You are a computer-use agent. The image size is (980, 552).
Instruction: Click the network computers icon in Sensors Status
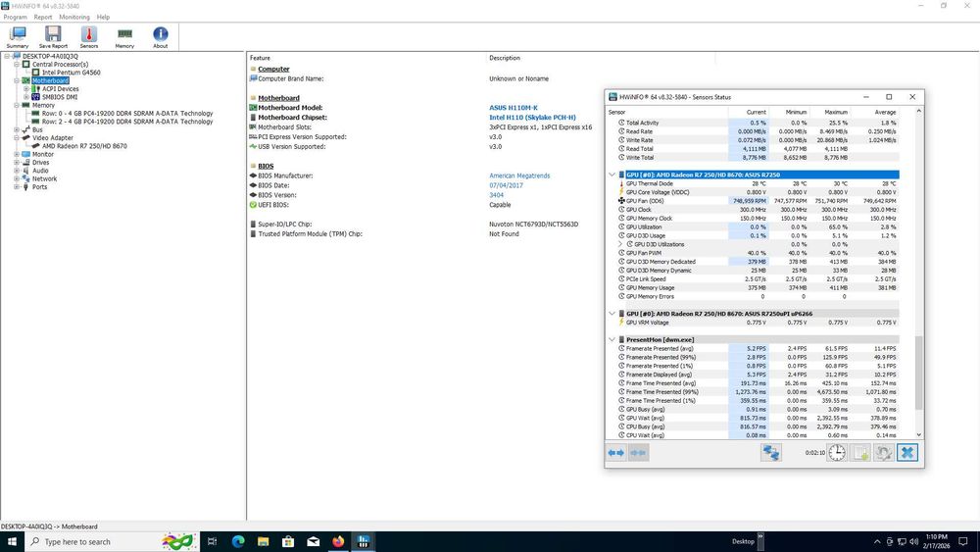click(771, 453)
